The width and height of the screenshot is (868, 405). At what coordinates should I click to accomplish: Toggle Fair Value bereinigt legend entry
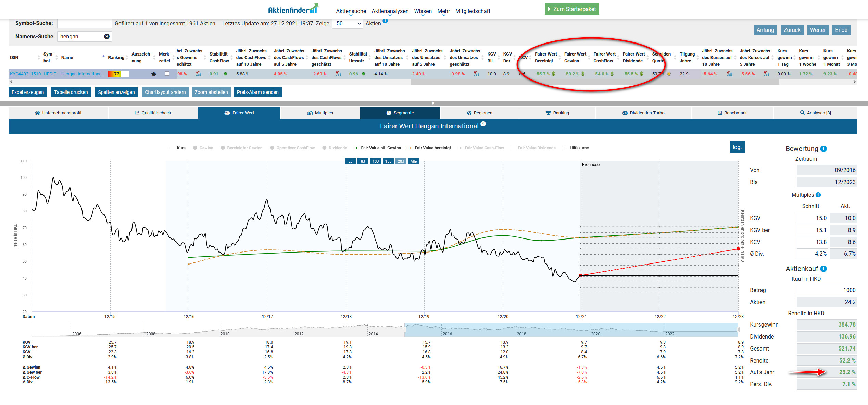pyautogui.click(x=429, y=148)
